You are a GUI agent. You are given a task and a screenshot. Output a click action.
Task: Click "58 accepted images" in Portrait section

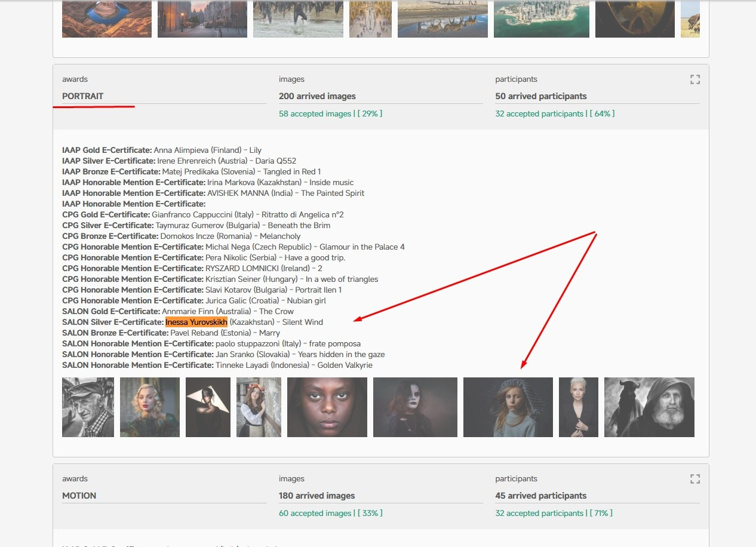coord(315,113)
